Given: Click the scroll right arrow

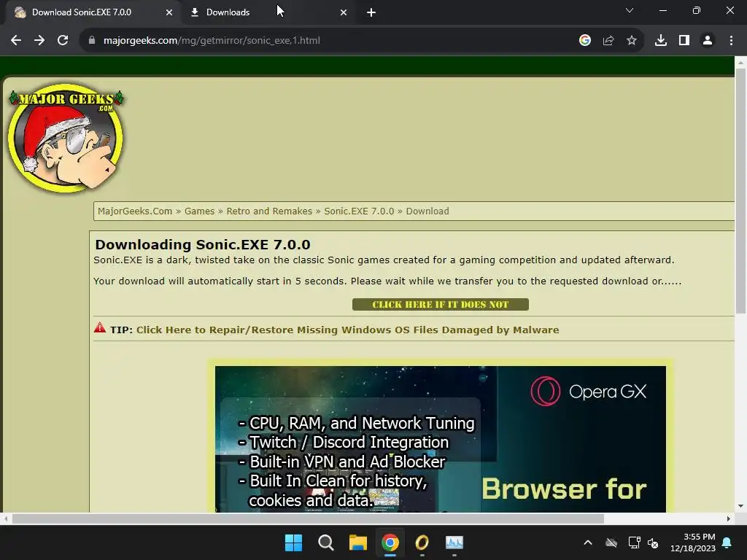Looking at the screenshot, I should [x=728, y=518].
